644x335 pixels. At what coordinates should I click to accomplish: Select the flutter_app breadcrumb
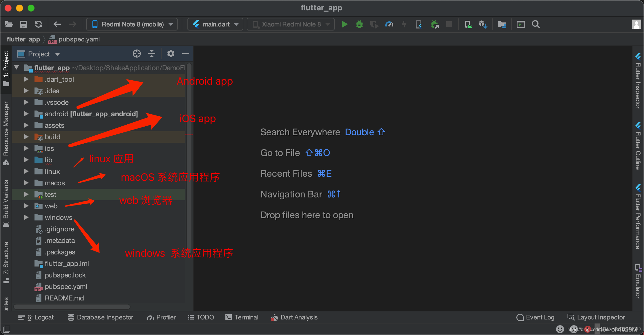click(23, 39)
